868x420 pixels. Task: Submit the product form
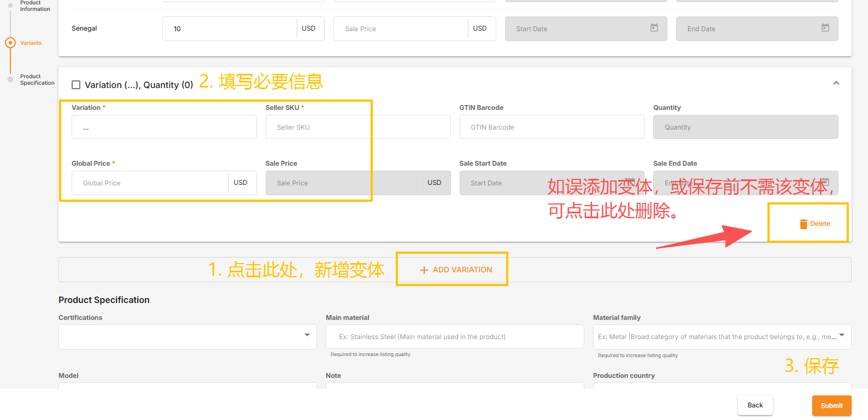click(831, 406)
